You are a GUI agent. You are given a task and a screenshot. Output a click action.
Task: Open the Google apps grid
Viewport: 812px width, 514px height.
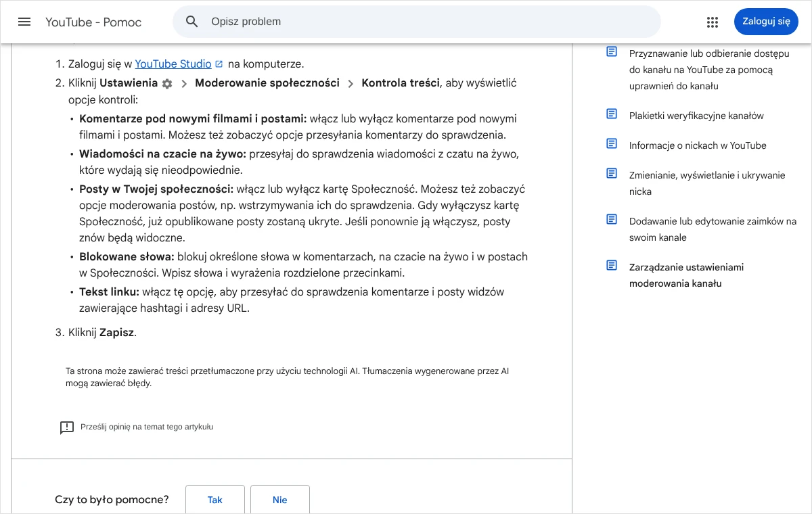click(x=713, y=22)
